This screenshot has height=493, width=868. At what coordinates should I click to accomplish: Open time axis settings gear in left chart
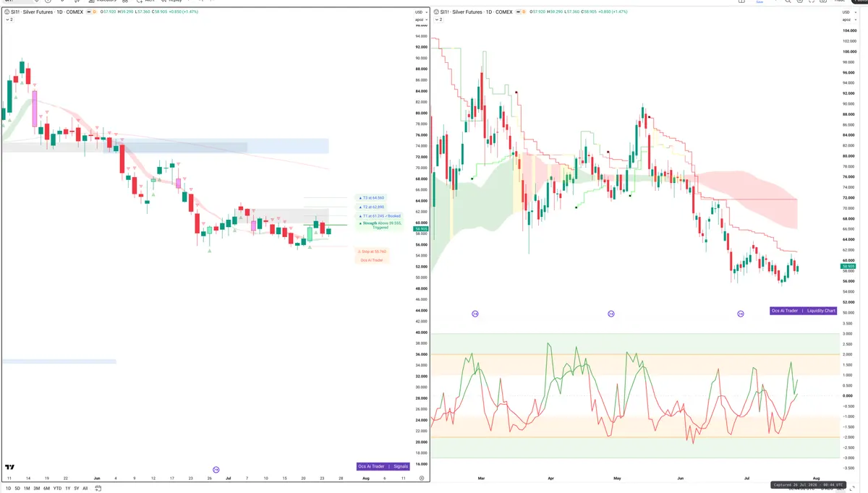(x=421, y=478)
